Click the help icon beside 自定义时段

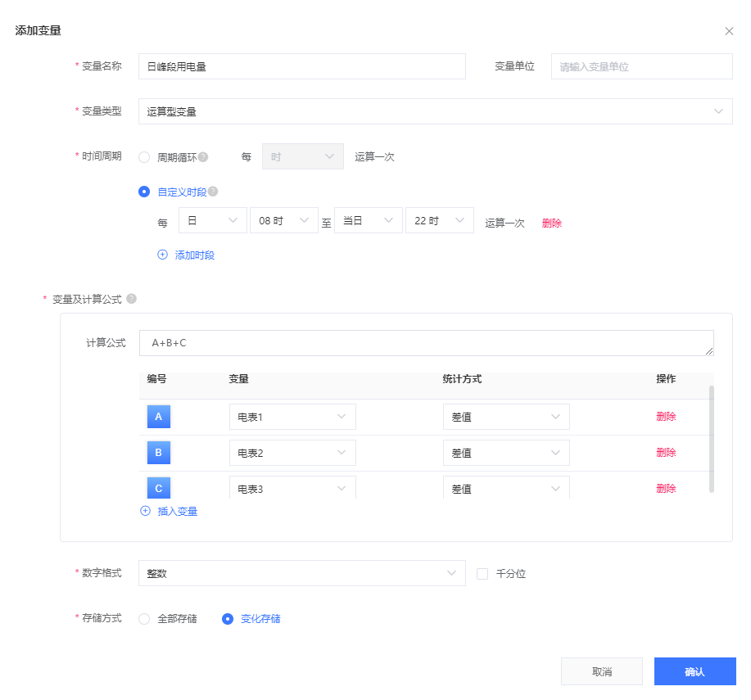coord(213,192)
